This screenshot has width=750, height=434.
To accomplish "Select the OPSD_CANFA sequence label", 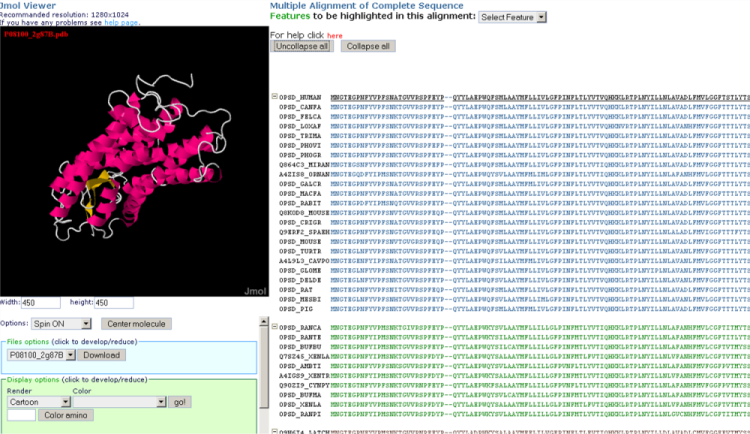I will [300, 107].
